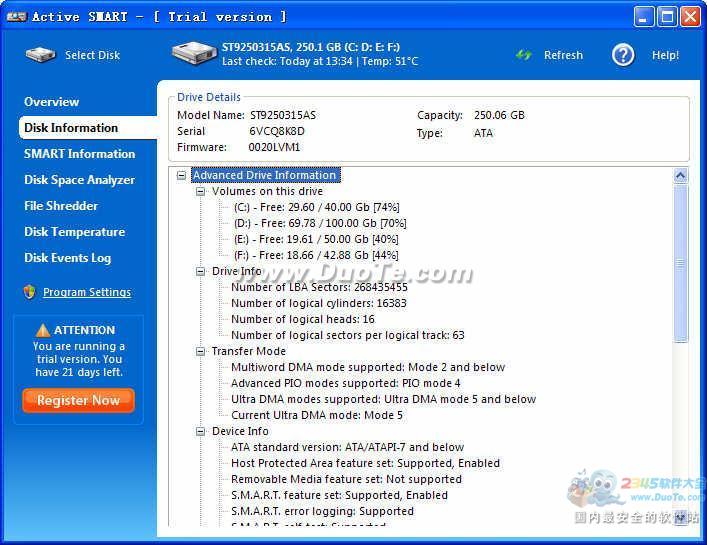Image resolution: width=707 pixels, height=545 pixels.
Task: Collapse the Drive Info tree node
Action: (200, 271)
